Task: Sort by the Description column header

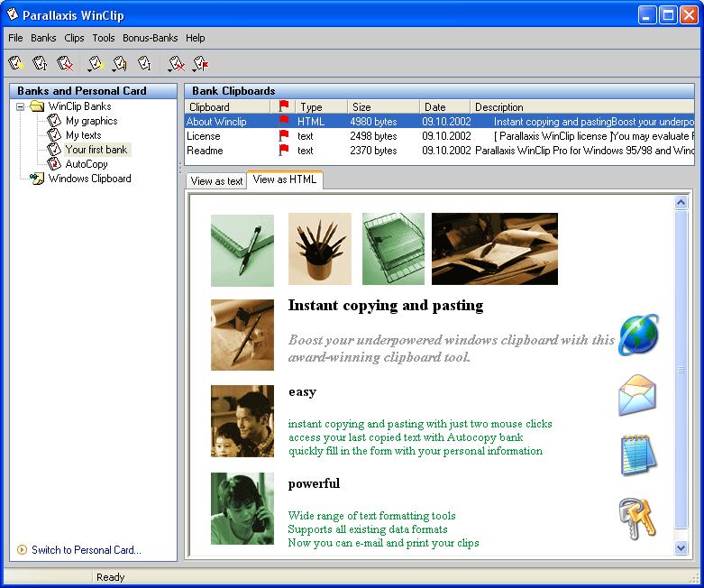Action: tap(582, 107)
